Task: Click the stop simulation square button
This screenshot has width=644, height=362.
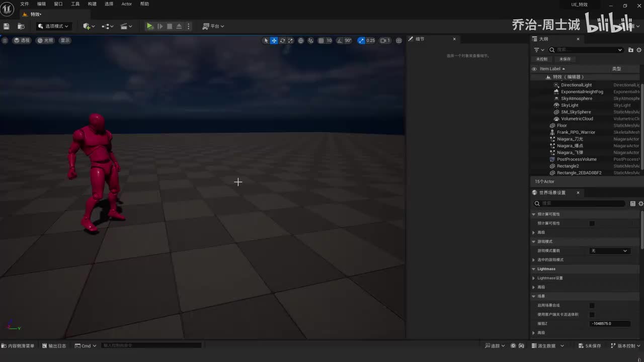Action: 170,26
